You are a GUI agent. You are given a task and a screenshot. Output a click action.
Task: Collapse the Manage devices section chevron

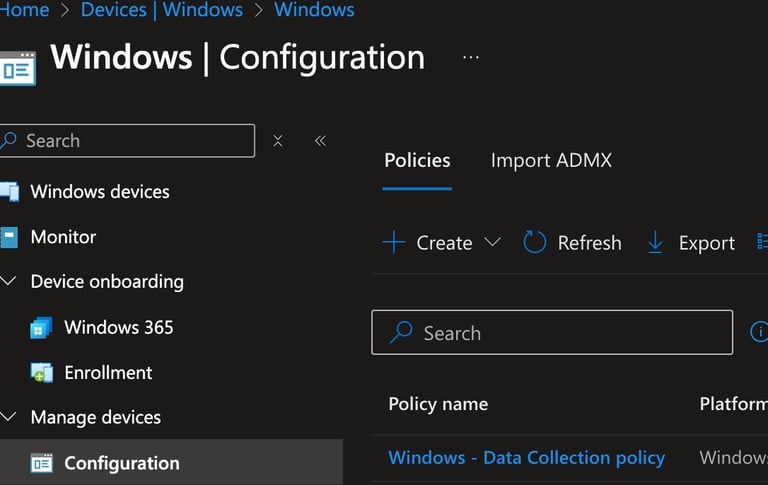[8, 417]
